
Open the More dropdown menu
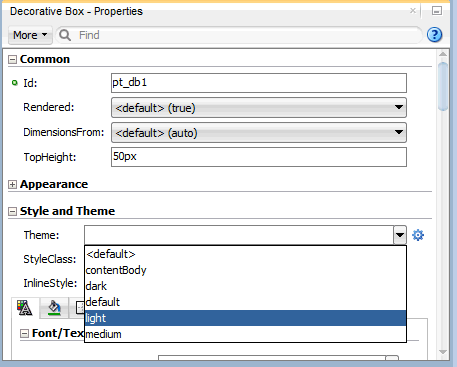(30, 35)
